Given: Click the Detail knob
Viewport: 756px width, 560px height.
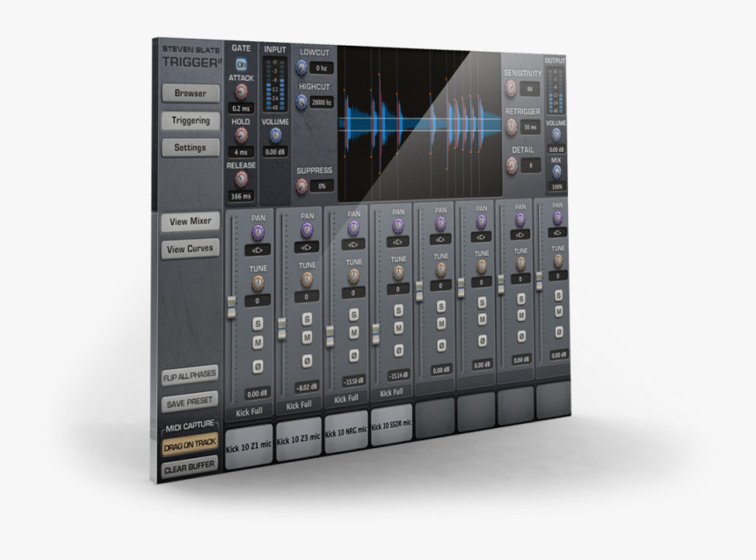Looking at the screenshot, I should [x=511, y=165].
